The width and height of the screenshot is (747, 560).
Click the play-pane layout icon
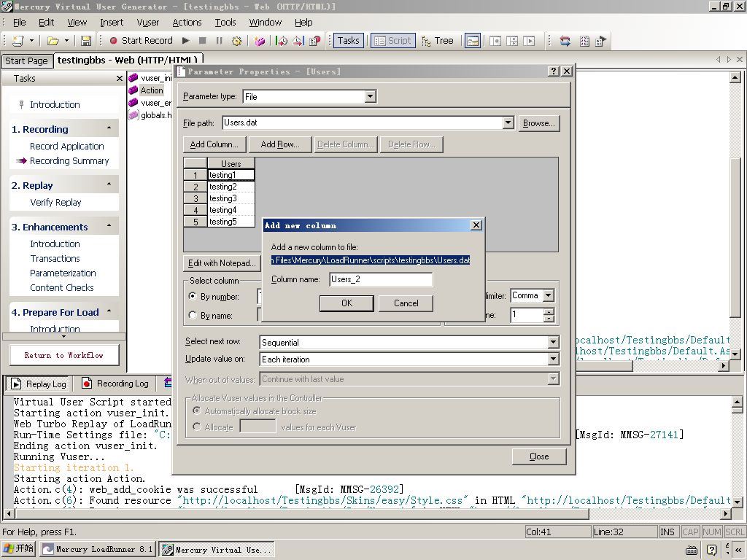[x=529, y=41]
